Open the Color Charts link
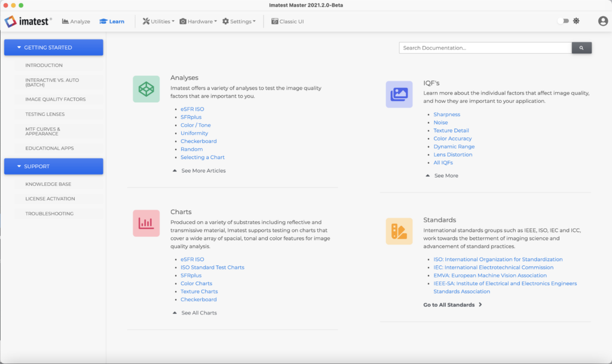 (196, 283)
